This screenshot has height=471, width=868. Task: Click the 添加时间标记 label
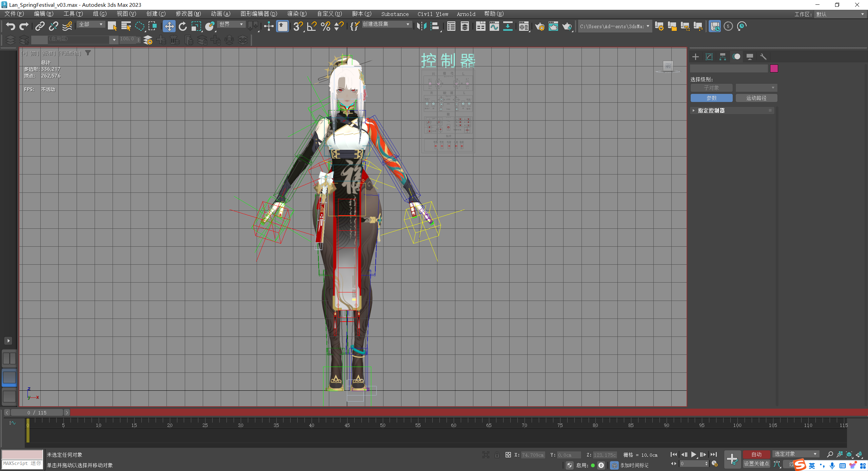(x=634, y=465)
